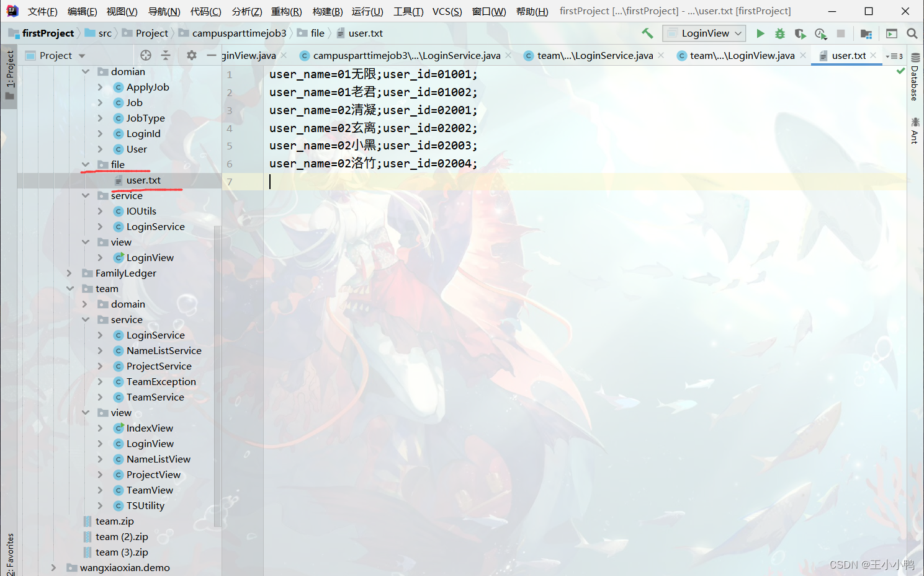Open the Database side panel
924x576 pixels.
[x=915, y=77]
